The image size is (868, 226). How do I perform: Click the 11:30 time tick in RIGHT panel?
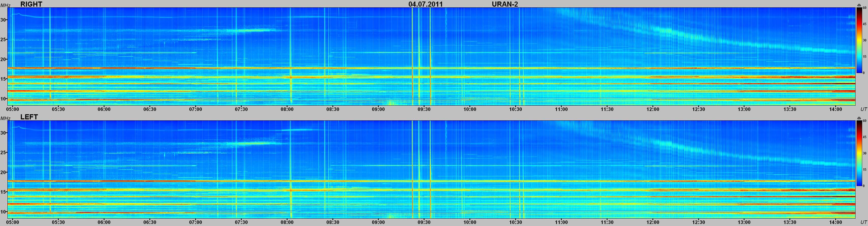tap(607, 109)
